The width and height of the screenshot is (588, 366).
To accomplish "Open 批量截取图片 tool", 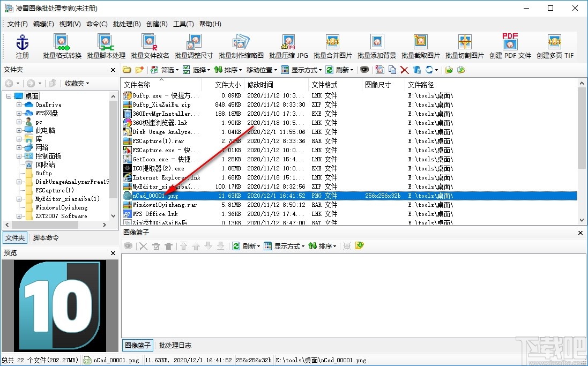I will coord(420,47).
